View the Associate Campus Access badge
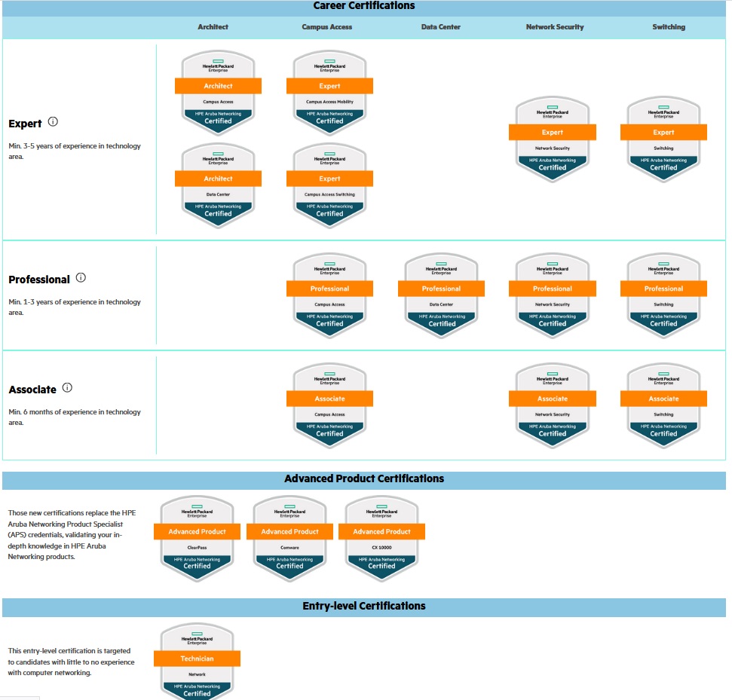The height and width of the screenshot is (700, 732). (x=329, y=406)
